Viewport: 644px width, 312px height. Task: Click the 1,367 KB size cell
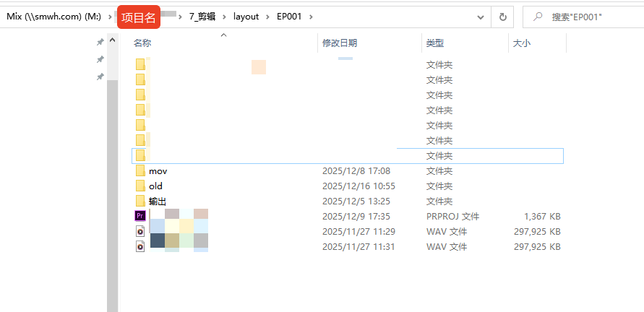[542, 217]
